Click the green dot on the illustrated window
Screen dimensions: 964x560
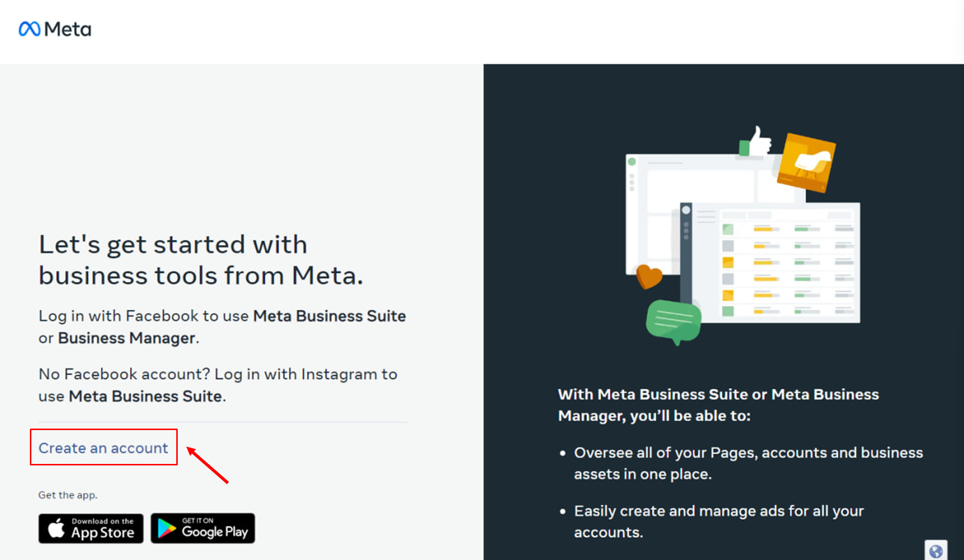632,162
